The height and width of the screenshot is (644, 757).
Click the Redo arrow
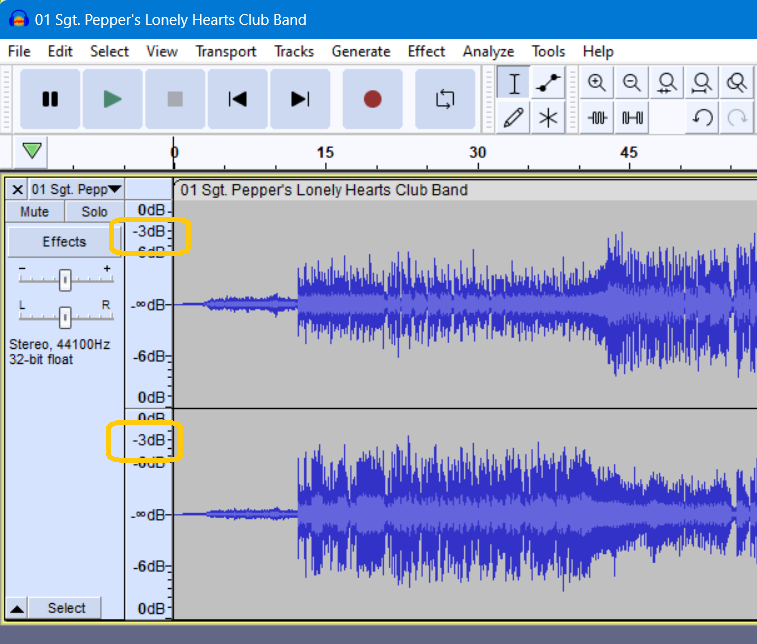(x=737, y=117)
